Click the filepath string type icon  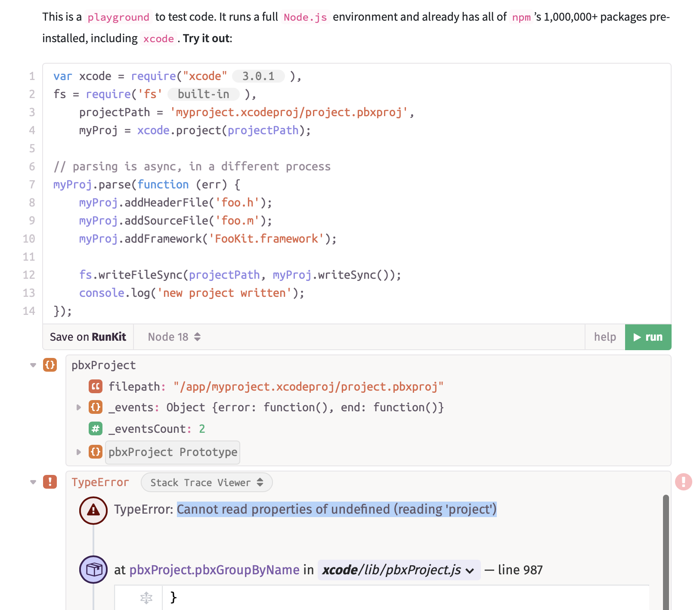tap(96, 386)
